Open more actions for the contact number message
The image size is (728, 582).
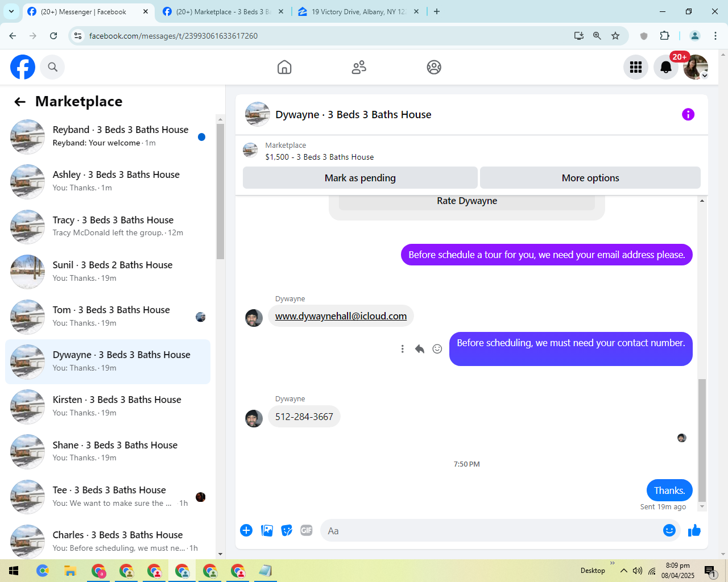point(402,349)
